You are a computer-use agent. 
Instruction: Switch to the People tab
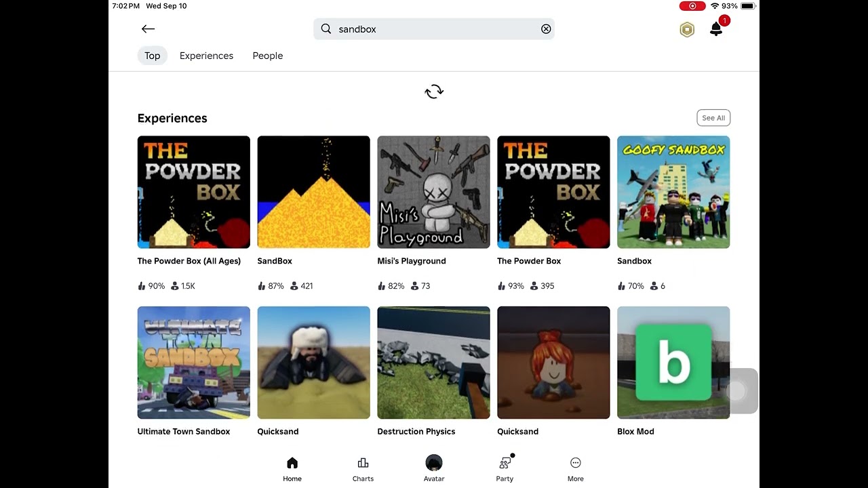pyautogui.click(x=268, y=56)
